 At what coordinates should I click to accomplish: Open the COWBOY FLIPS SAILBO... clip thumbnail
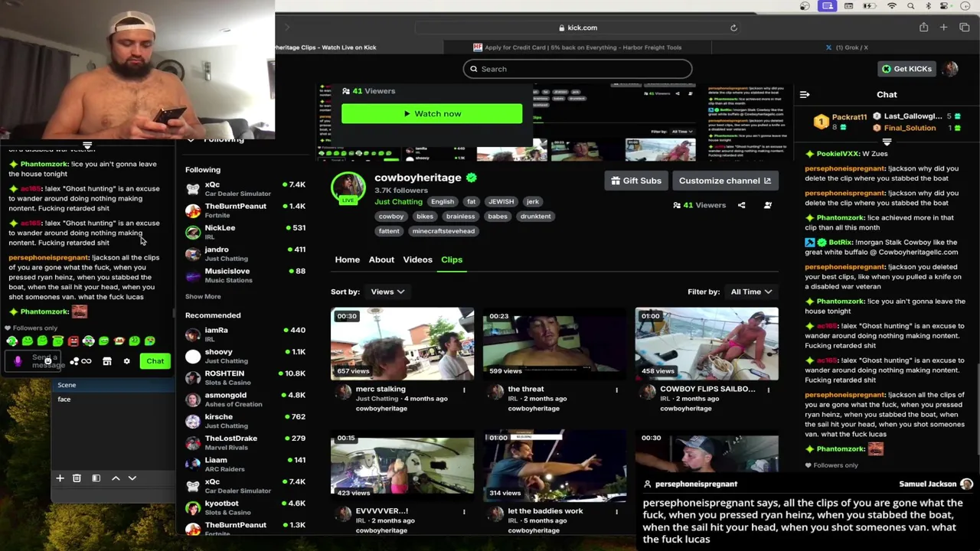707,344
